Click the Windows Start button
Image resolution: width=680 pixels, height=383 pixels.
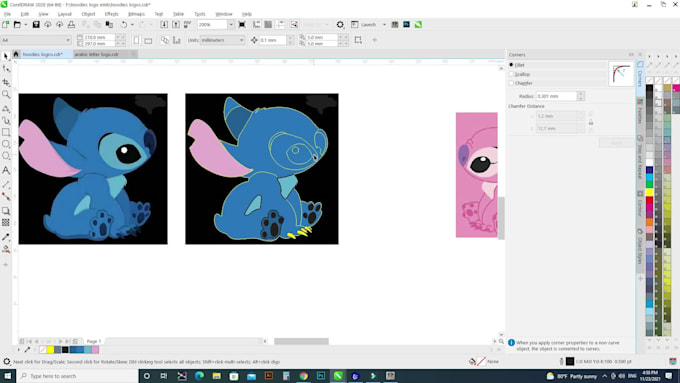(8, 376)
